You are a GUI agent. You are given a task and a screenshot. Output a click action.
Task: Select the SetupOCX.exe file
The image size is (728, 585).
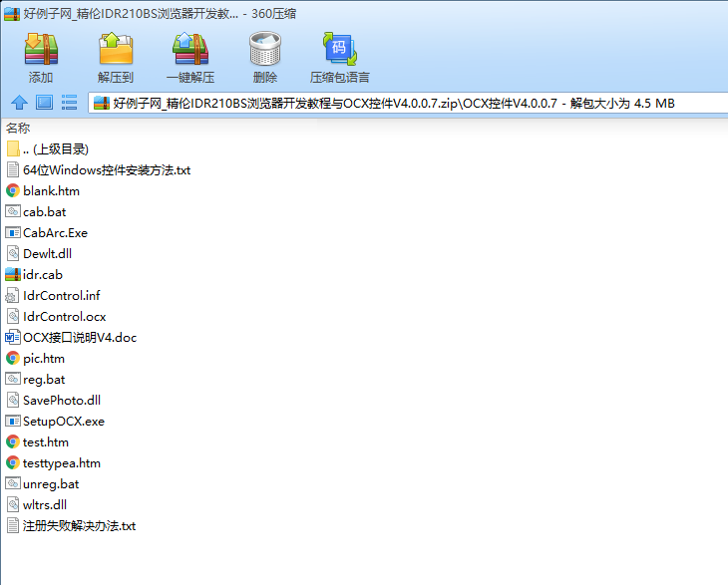pyautogui.click(x=55, y=422)
